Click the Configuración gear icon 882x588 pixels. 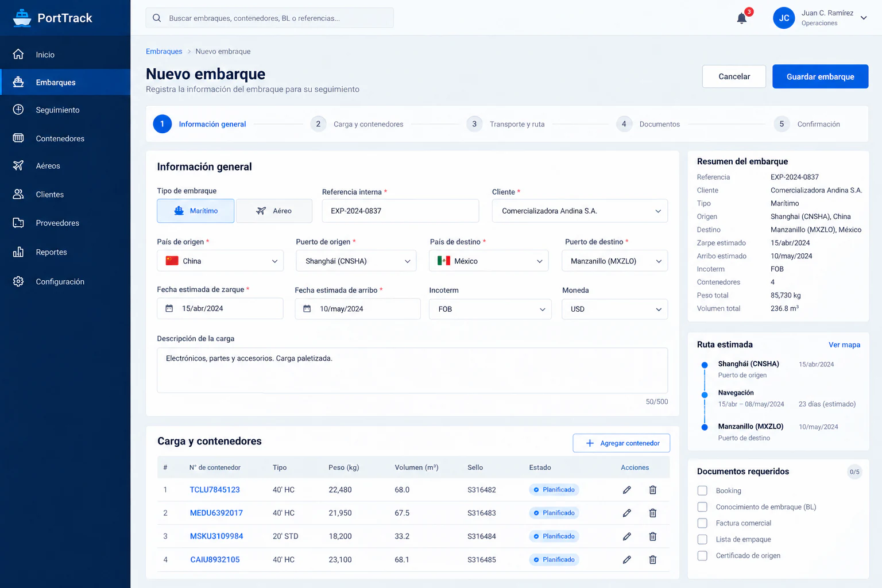click(x=18, y=281)
